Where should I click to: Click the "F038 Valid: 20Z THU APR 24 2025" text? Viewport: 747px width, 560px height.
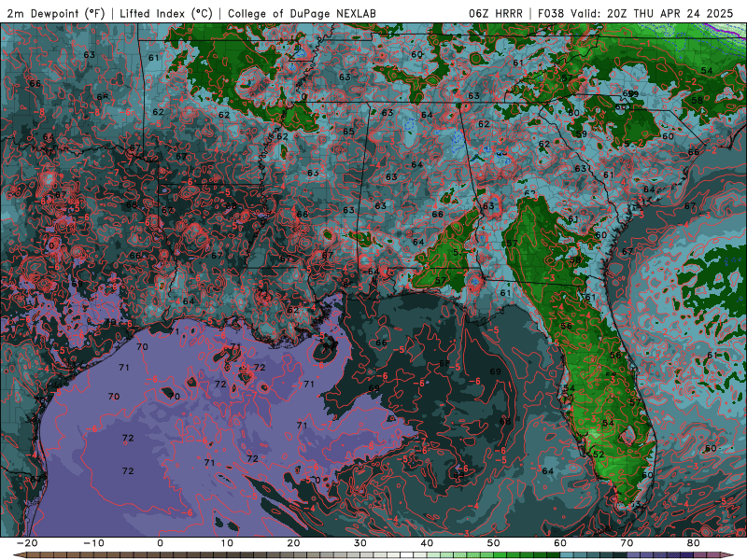point(636,13)
